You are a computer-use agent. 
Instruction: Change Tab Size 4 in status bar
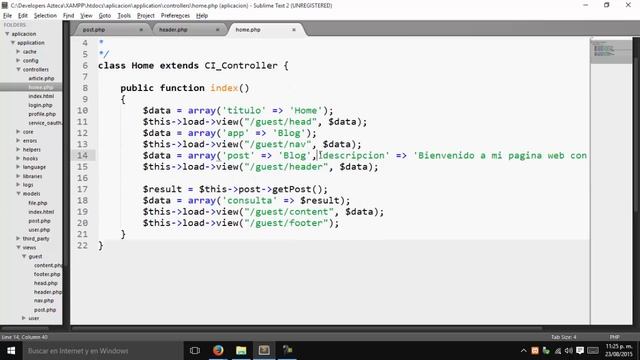(563, 337)
